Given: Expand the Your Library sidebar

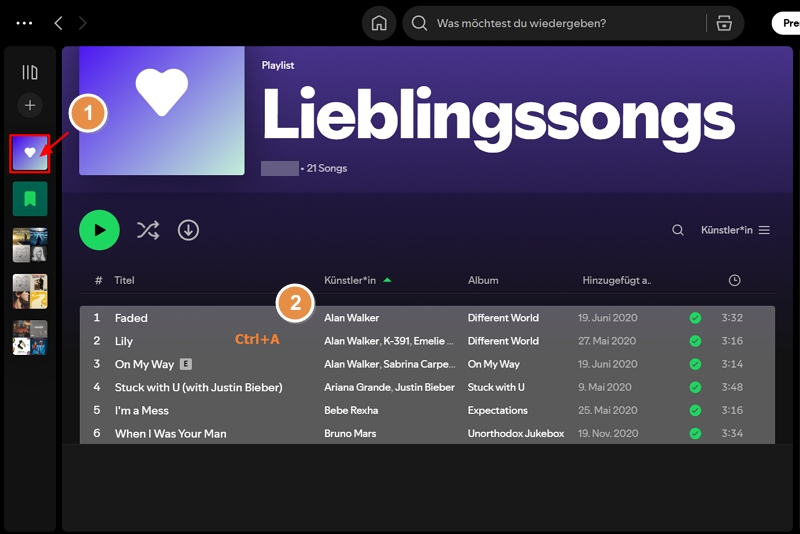Looking at the screenshot, I should [30, 72].
